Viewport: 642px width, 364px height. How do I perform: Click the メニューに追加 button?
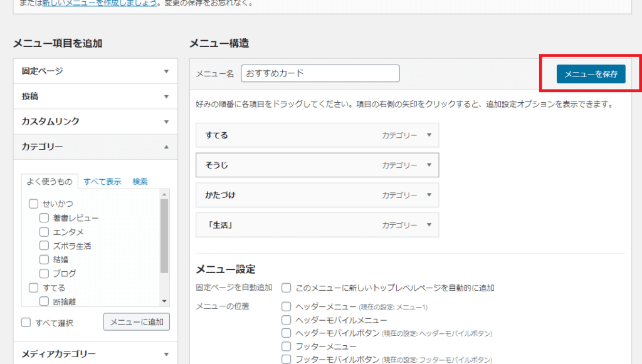(136, 322)
